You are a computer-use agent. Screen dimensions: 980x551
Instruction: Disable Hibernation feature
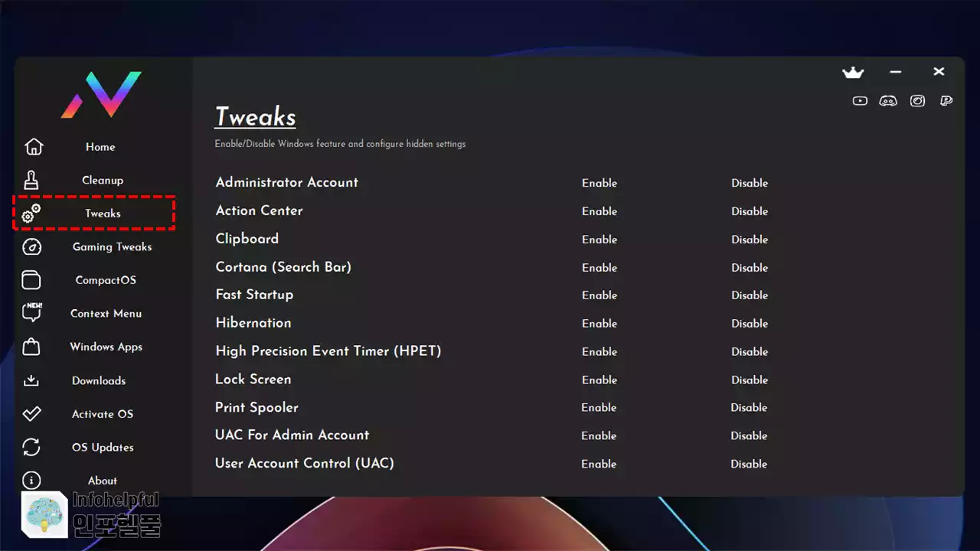tap(750, 324)
